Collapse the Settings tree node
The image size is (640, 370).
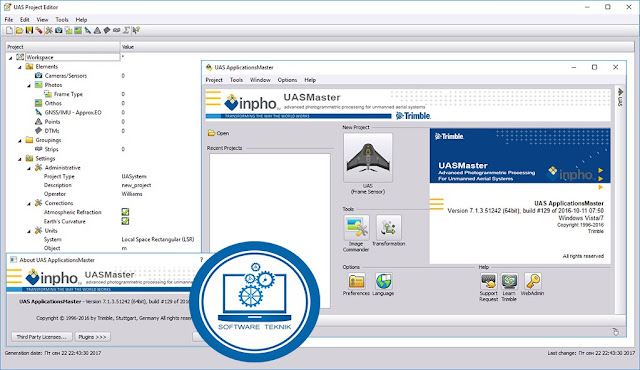tap(20, 159)
